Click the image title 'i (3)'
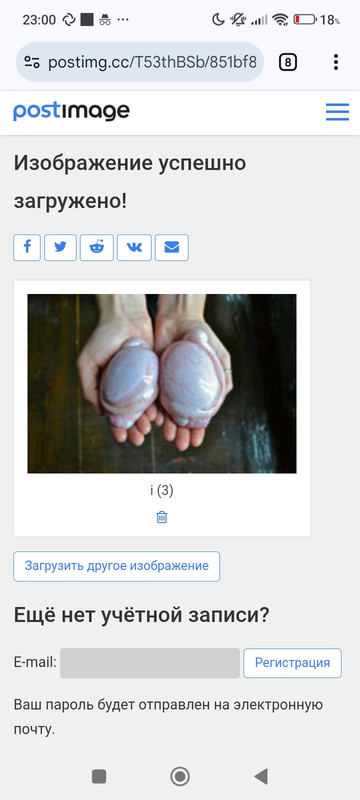 (x=162, y=490)
